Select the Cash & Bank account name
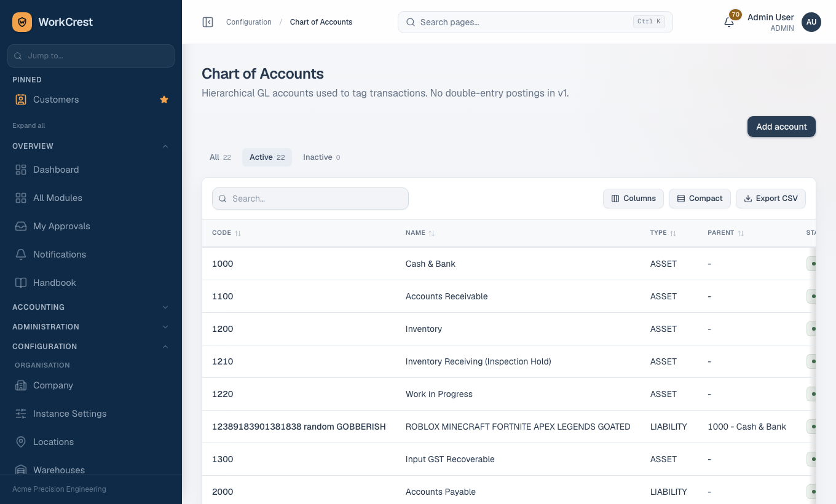The height and width of the screenshot is (504, 836). click(430, 264)
